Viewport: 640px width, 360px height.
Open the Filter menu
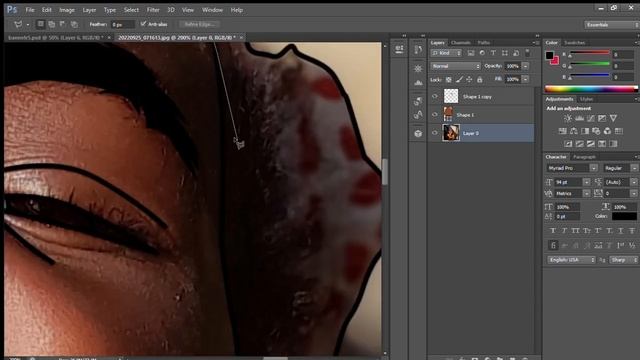(153, 10)
